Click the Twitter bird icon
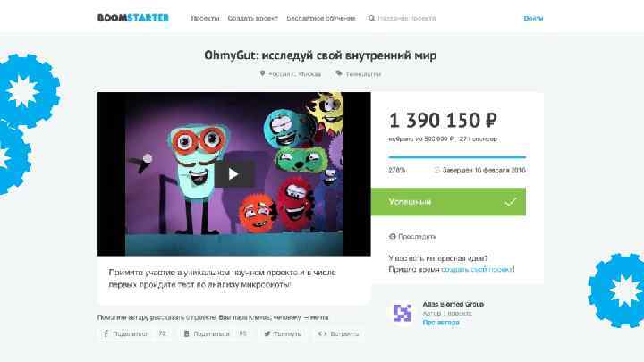The height and width of the screenshot is (362, 644). click(267, 333)
